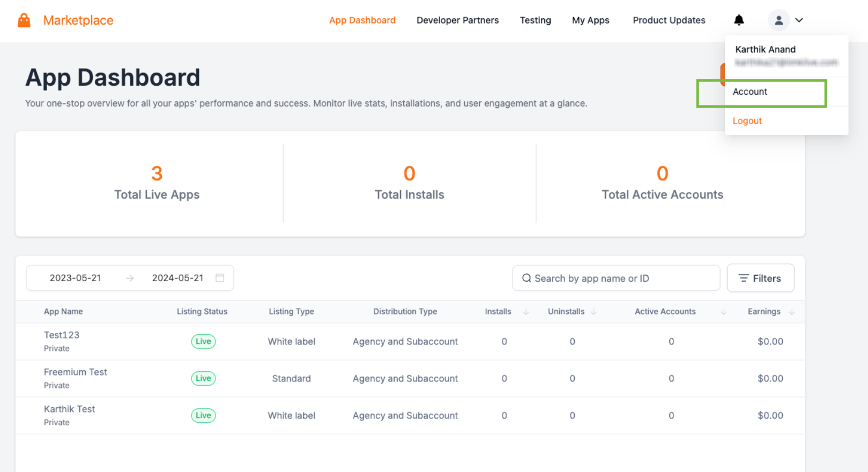Open the date range calendar icon

coord(220,278)
